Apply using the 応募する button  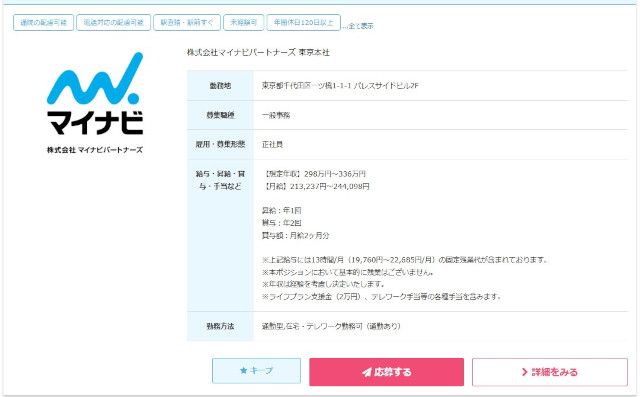[387, 372]
